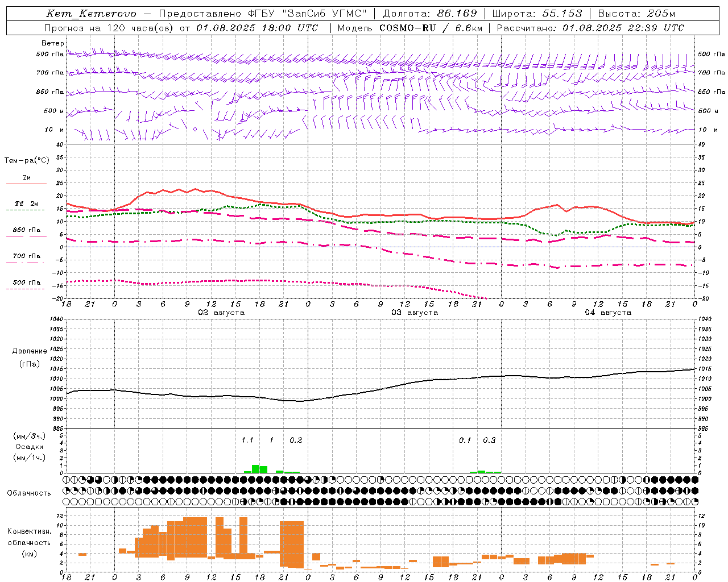This screenshot has width=728, height=582.
Task: Click the 0.3 precipitation amount value
Action: pos(489,440)
